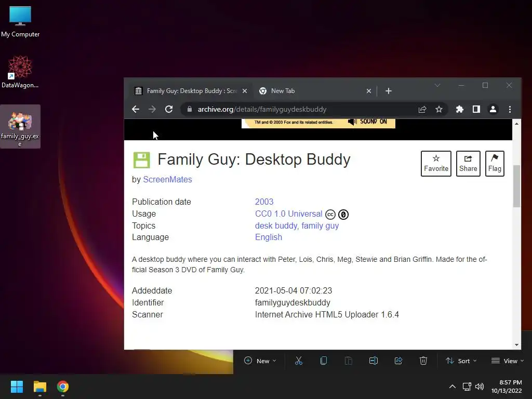Click Delete trash icon in File Explorer
This screenshot has width=532, height=399.
[423, 361]
